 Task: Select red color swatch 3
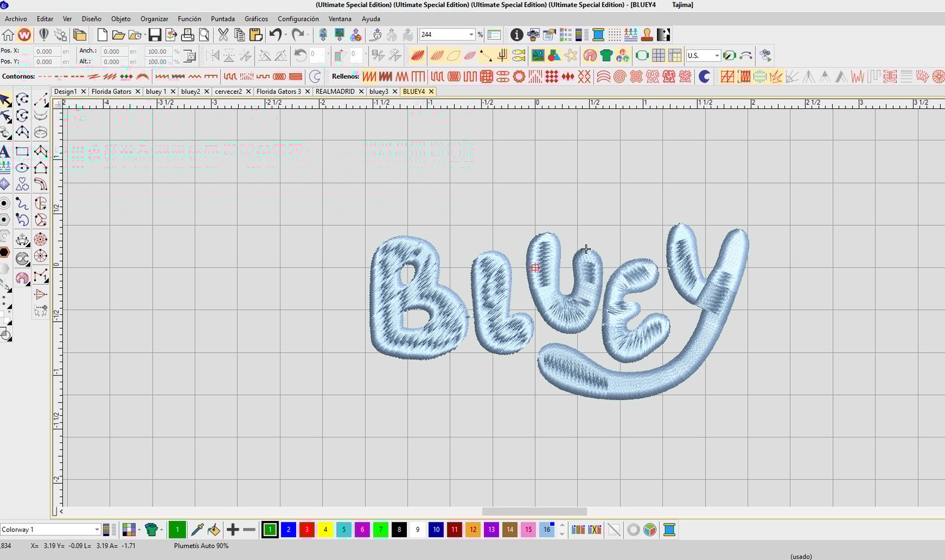pos(307,530)
